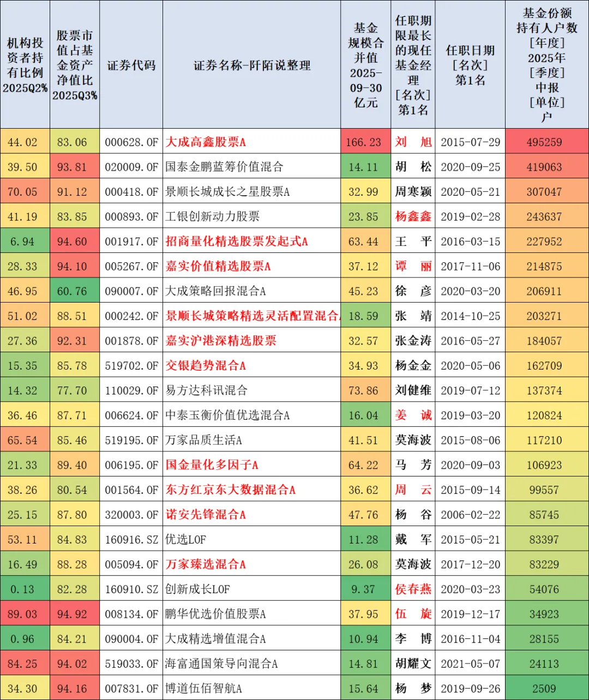Click fund 博道伍佰智航A

coord(204,689)
